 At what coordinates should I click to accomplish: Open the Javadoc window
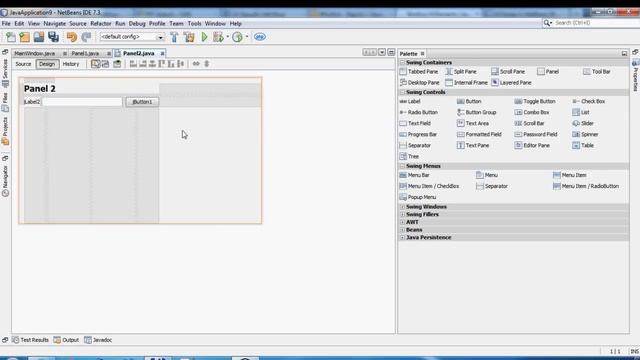pyautogui.click(x=98, y=340)
